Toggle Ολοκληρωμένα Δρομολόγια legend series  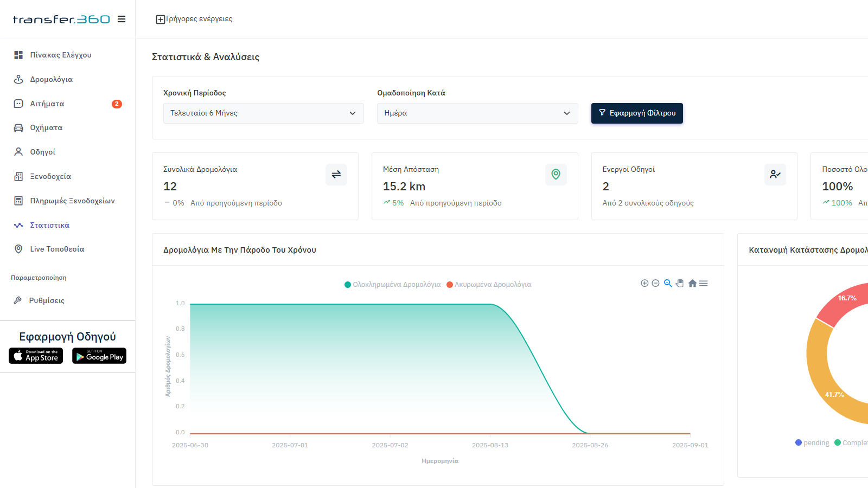[393, 285]
